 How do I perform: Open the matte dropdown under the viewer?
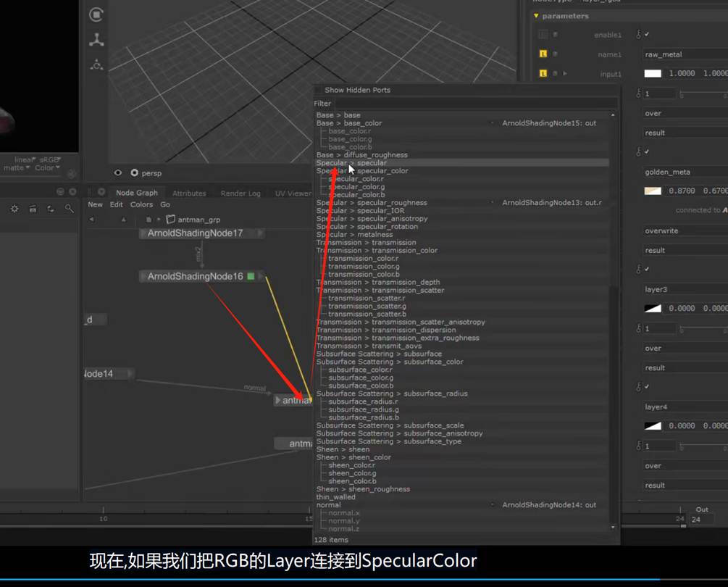[x=17, y=168]
